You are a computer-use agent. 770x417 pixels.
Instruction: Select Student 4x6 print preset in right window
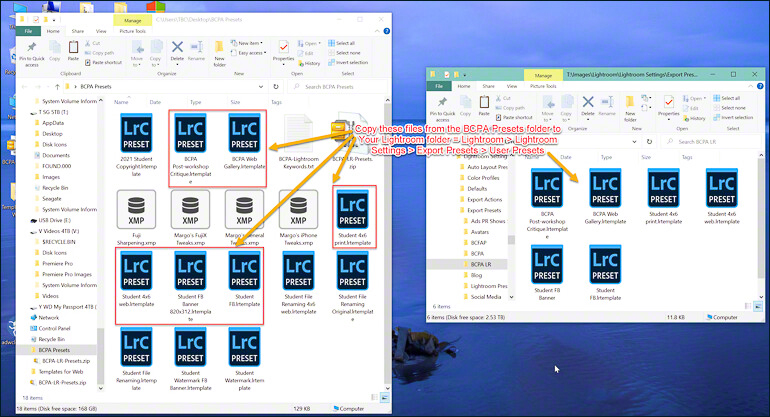(663, 196)
